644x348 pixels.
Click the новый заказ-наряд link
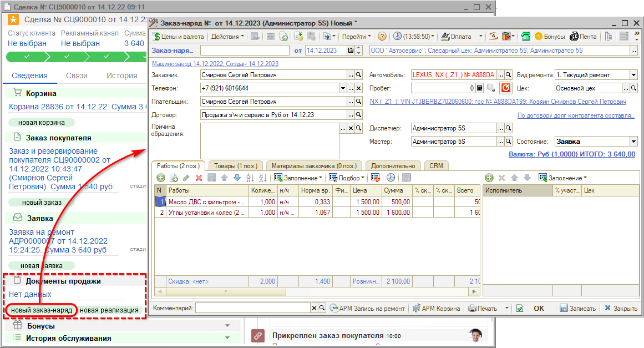pyautogui.click(x=42, y=310)
